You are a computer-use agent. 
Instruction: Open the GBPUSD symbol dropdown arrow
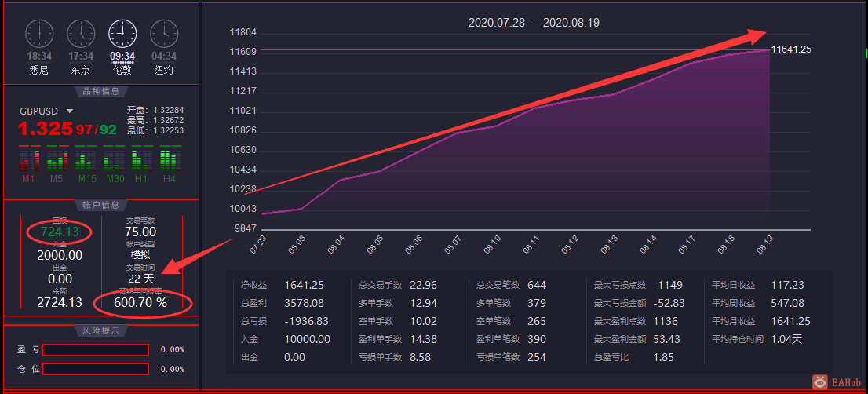tap(70, 111)
